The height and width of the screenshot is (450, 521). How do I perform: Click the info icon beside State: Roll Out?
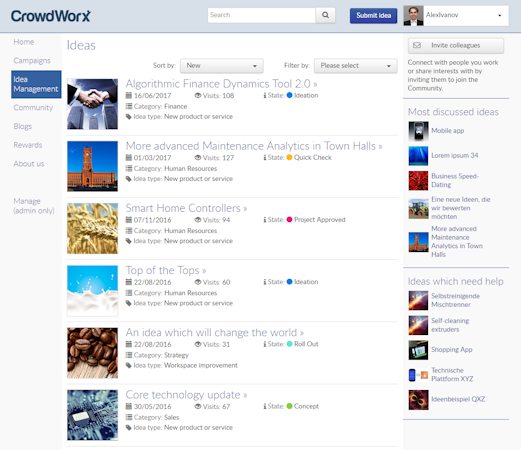pos(265,344)
